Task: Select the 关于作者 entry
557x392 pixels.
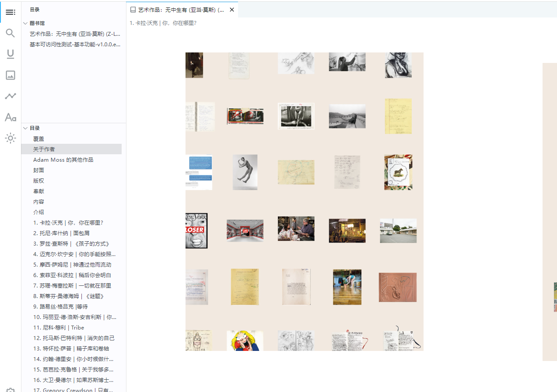Action: pos(71,149)
